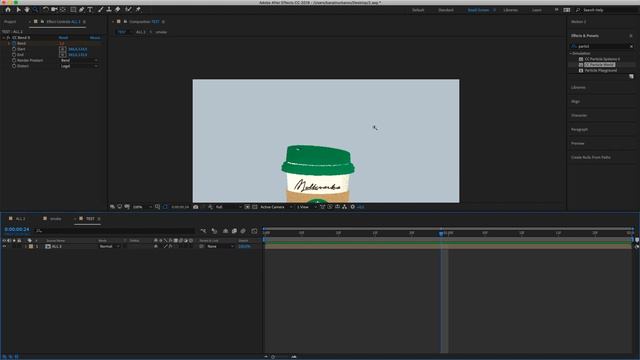Toggle the CC Bend It fx switch
Viewport: 640px width, 360px height.
(x=8, y=38)
